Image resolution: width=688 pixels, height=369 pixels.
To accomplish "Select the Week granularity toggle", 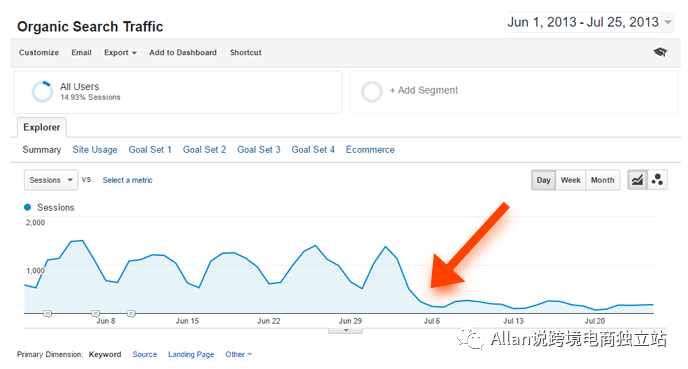I will (x=570, y=180).
